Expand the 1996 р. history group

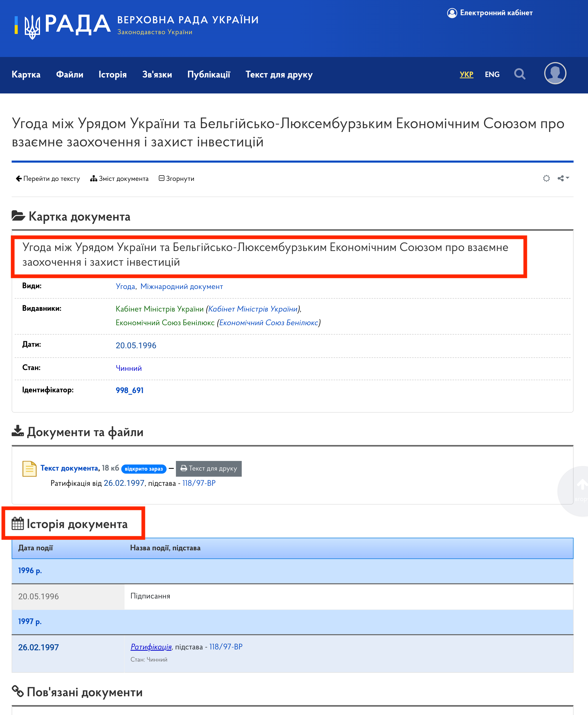point(30,571)
